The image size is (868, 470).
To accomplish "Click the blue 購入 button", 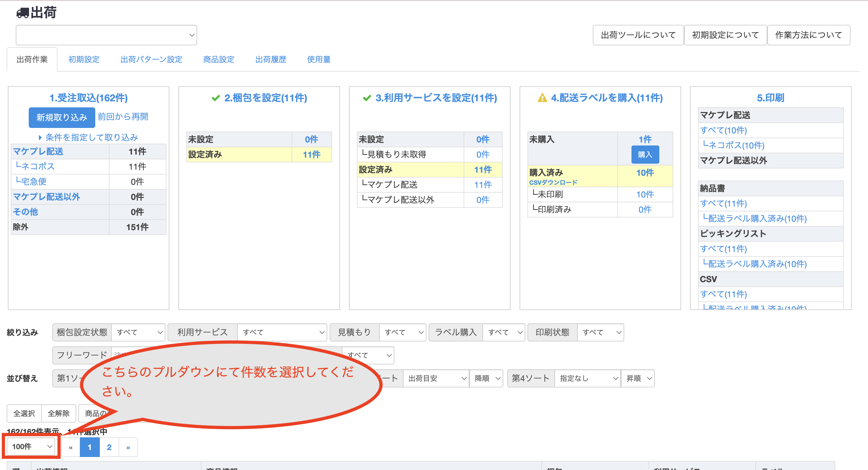I will (x=645, y=155).
